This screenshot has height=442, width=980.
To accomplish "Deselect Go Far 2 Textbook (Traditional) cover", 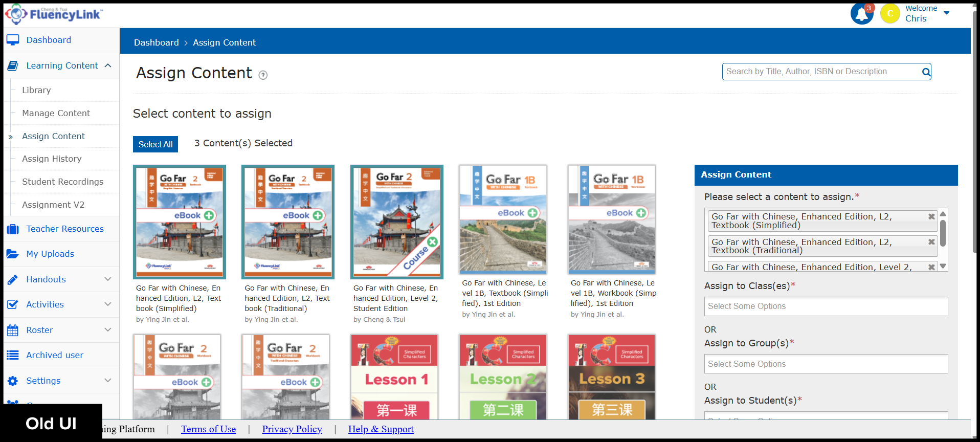I will 288,222.
